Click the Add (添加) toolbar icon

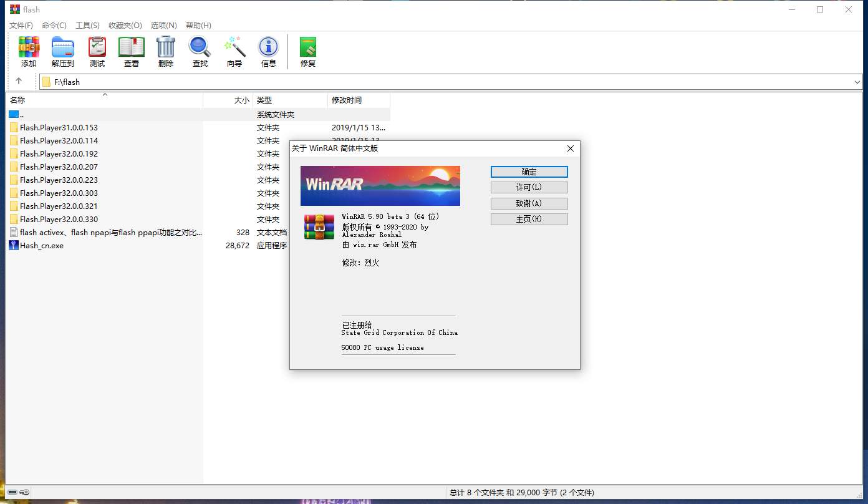pyautogui.click(x=29, y=47)
